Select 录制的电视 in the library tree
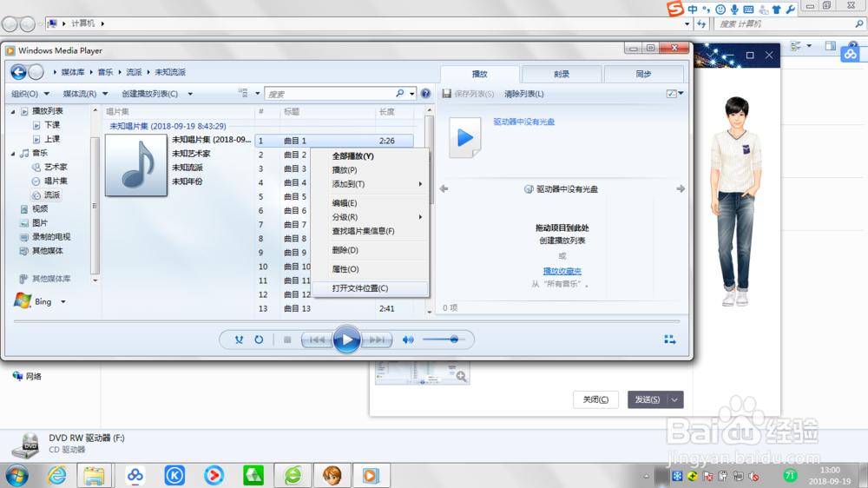This screenshot has width=868, height=488. tap(45, 236)
